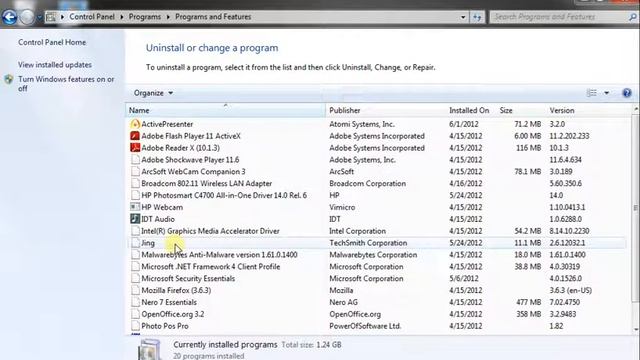Select Adobe Reader X (10.1.3) entry

180,148
